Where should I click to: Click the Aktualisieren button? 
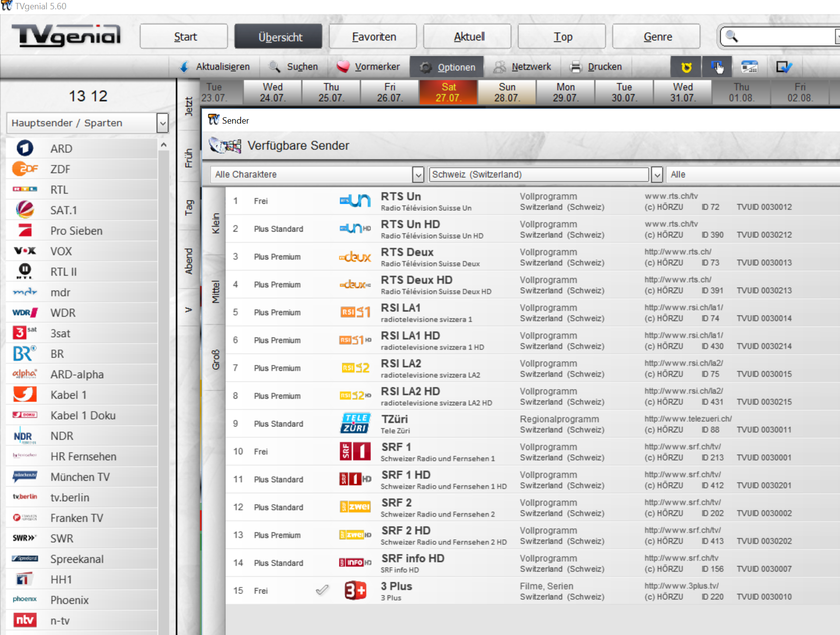215,67
